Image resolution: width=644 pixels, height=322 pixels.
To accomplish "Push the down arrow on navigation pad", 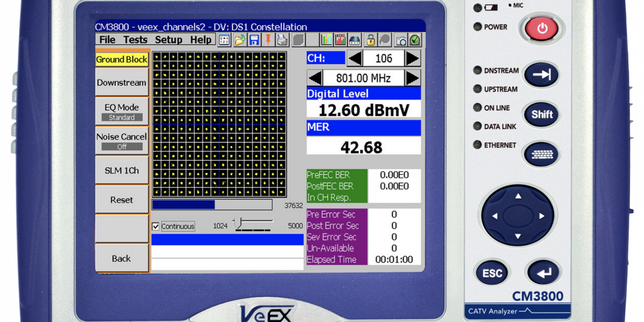I will tap(518, 236).
